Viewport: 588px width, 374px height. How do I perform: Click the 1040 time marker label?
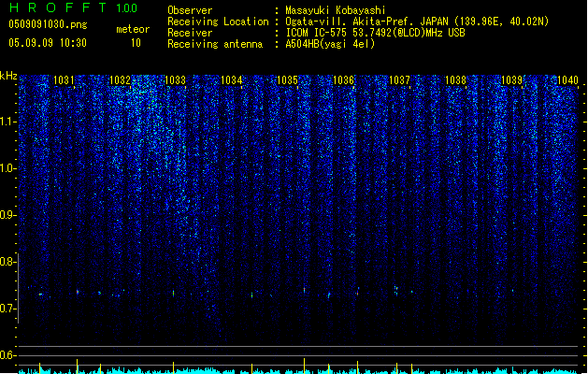point(567,80)
